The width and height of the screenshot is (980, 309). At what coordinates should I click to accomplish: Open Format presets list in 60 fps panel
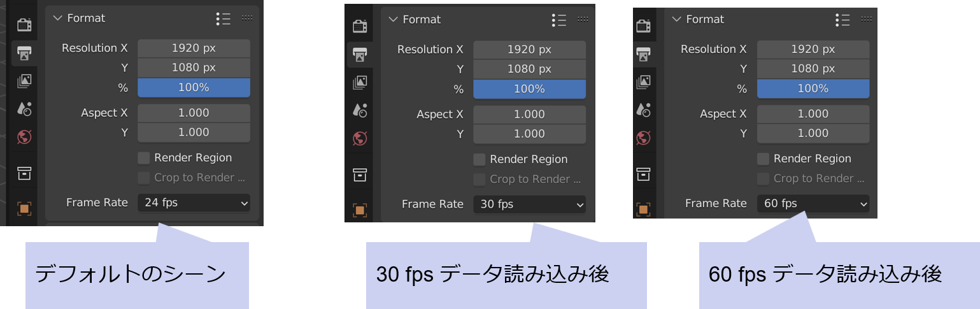[x=842, y=19]
